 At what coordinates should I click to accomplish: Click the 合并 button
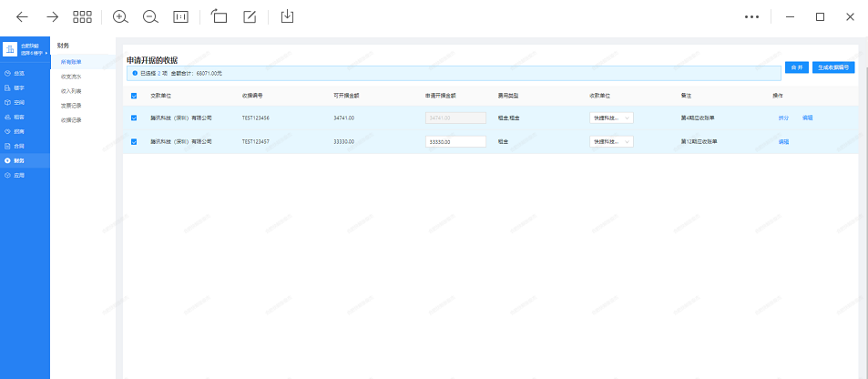[796, 67]
